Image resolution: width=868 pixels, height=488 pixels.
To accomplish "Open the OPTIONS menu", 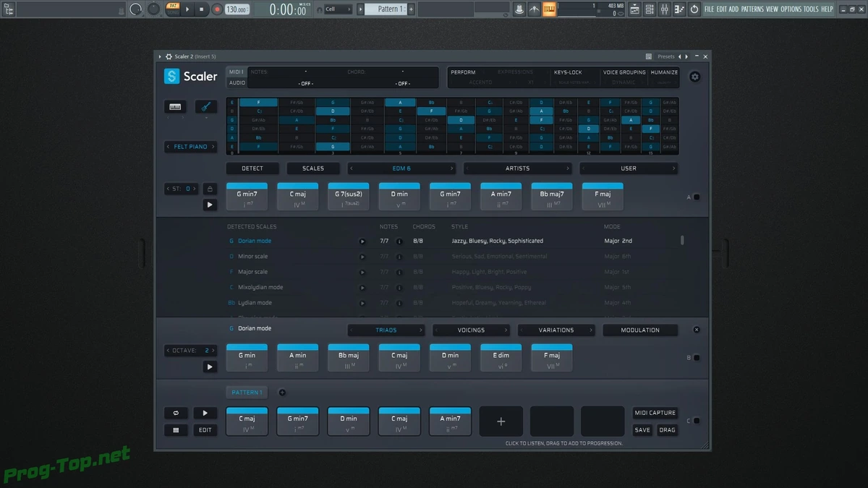I will (791, 9).
